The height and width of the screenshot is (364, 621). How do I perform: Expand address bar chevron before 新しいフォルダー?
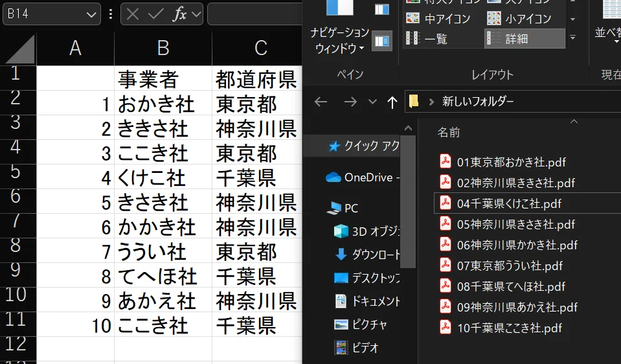(431, 102)
